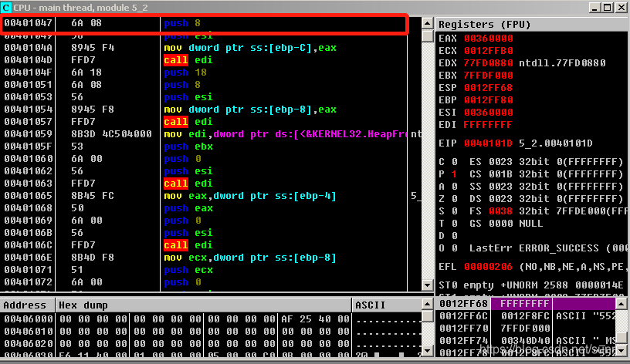This screenshot has width=630, height=364.
Task: Click disassembly scrollbar up arrow
Action: (x=427, y=23)
